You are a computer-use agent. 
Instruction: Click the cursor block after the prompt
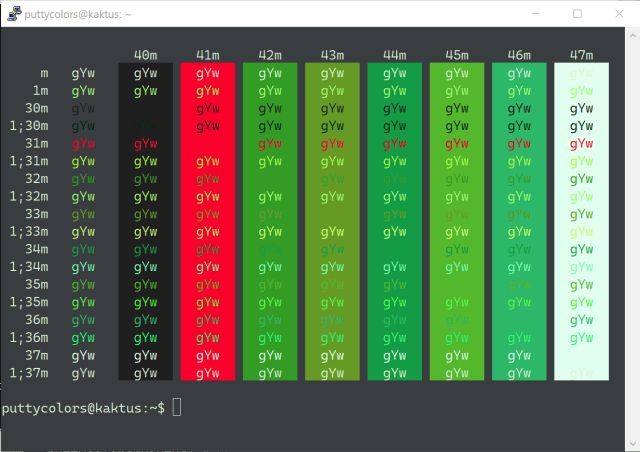click(x=177, y=407)
